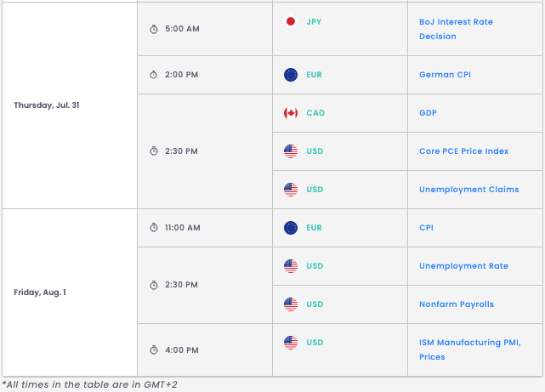Click the Canada flag icon beside CAD

click(x=291, y=113)
